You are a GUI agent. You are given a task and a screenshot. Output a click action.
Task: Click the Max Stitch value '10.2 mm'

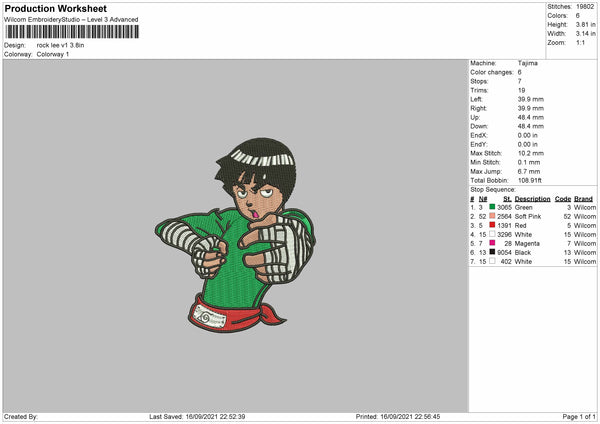pos(531,153)
